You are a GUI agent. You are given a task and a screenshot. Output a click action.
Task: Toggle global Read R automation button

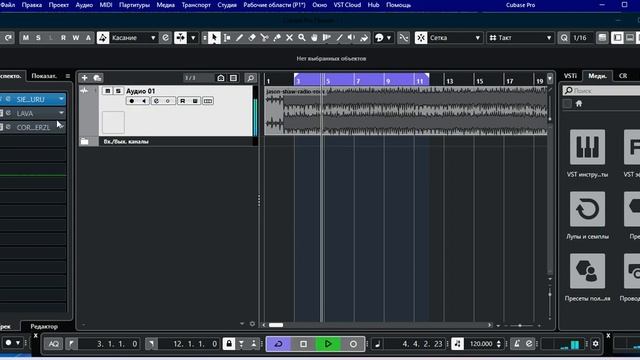point(63,38)
